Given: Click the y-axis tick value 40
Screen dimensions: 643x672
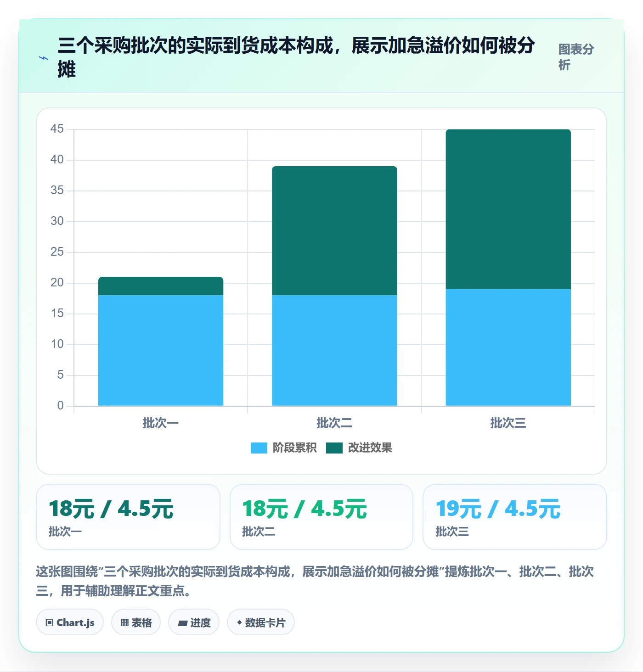Looking at the screenshot, I should pos(57,159).
